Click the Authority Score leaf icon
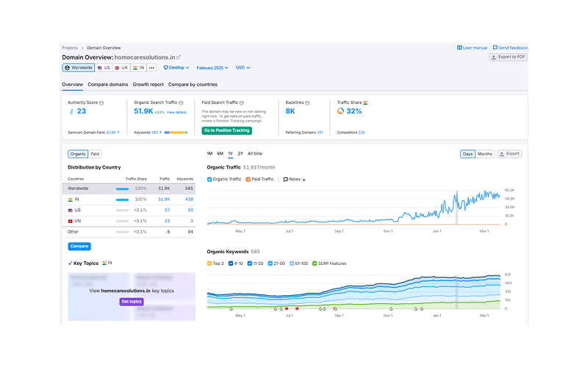 click(71, 111)
